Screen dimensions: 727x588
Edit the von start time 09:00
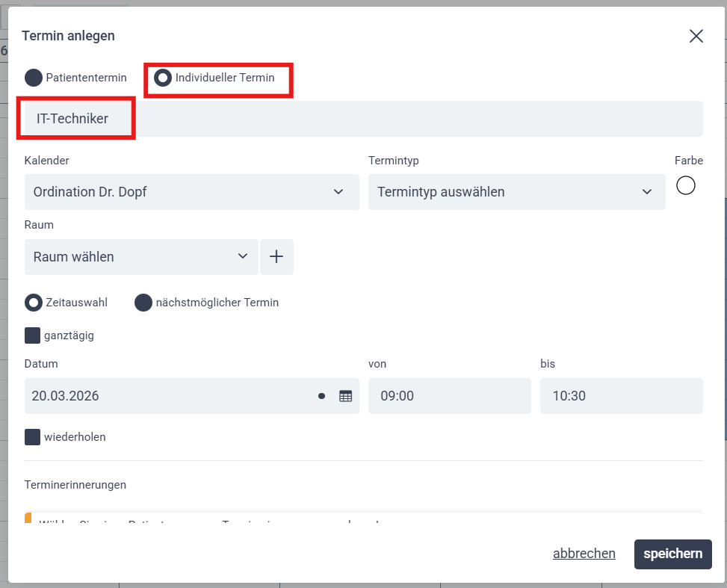(449, 396)
